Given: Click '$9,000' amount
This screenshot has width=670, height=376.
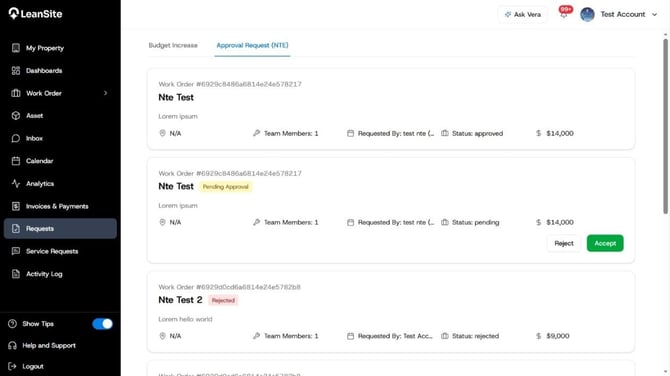Looking at the screenshot, I should click(x=558, y=336).
